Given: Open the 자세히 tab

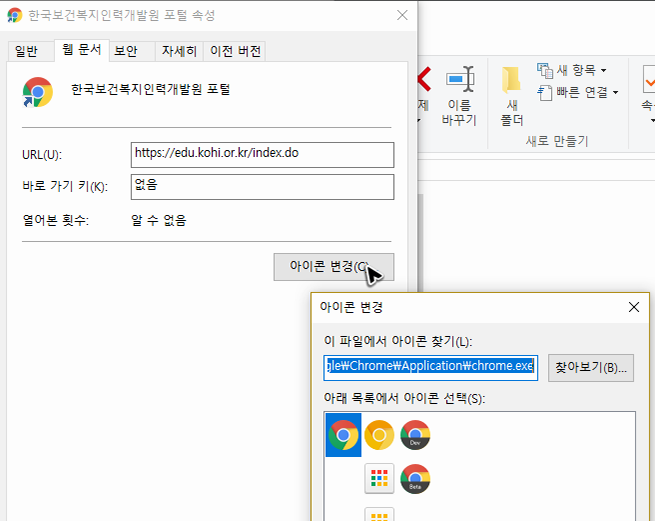Looking at the screenshot, I should click(x=179, y=51).
